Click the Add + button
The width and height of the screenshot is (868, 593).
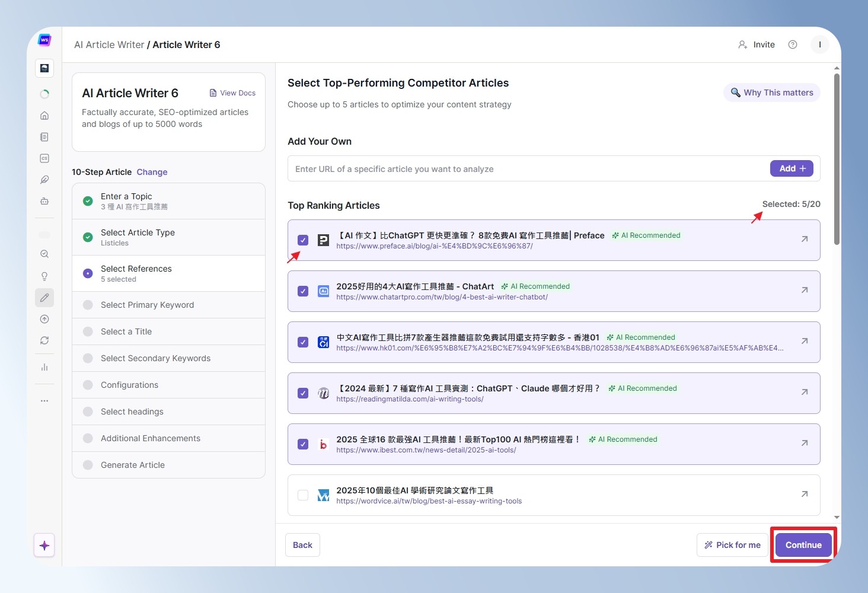[792, 168]
